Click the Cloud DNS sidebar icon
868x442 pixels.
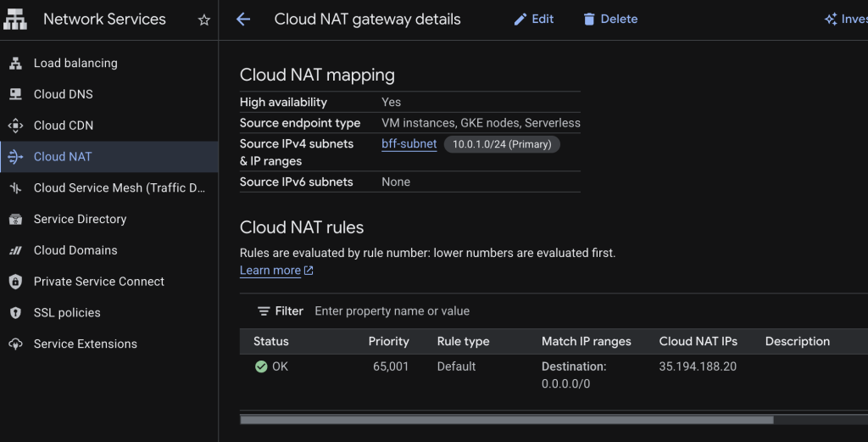(x=15, y=94)
